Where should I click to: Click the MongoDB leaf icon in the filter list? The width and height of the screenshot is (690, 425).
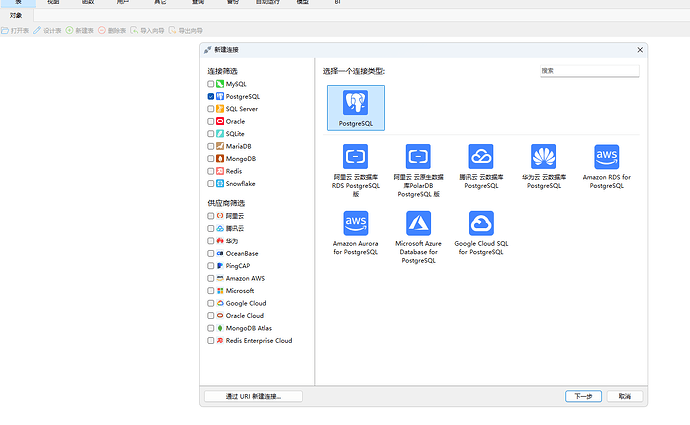tap(220, 158)
